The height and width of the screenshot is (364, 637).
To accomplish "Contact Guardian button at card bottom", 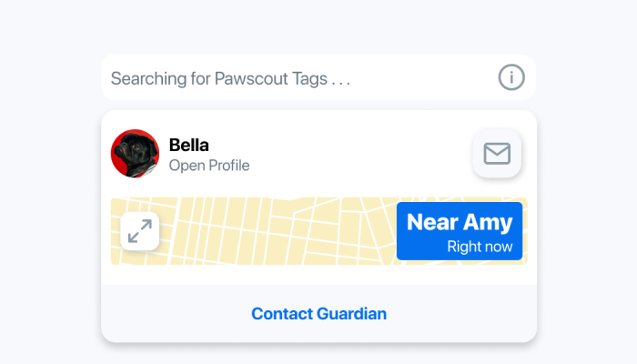I will 318,314.
